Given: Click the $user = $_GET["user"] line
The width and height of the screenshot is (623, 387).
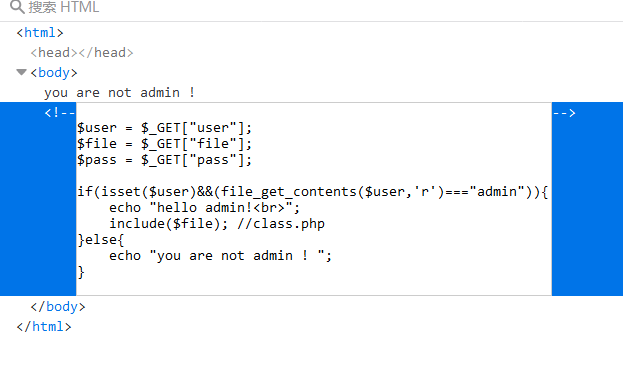Looking at the screenshot, I should coord(164,128).
